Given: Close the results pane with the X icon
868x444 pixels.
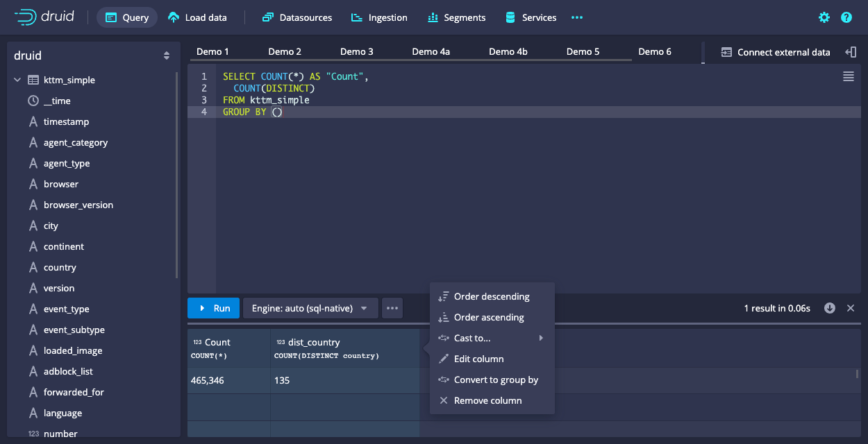Looking at the screenshot, I should [851, 308].
